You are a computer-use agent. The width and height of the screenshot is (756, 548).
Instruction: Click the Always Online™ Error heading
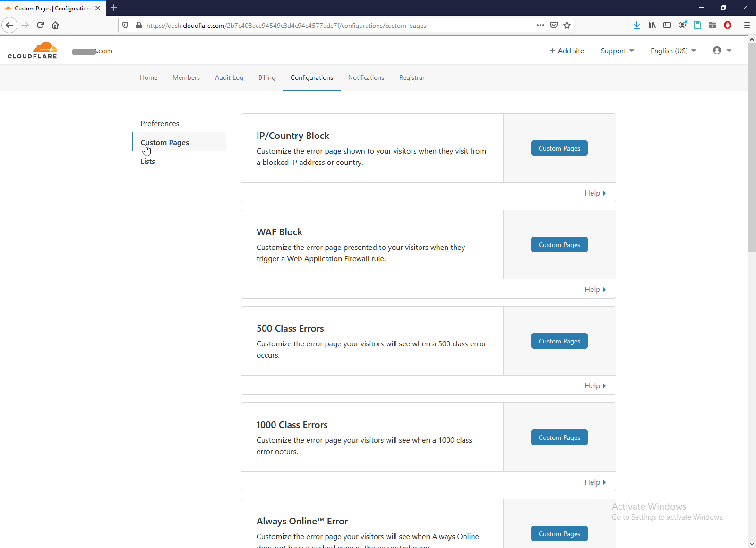click(302, 521)
